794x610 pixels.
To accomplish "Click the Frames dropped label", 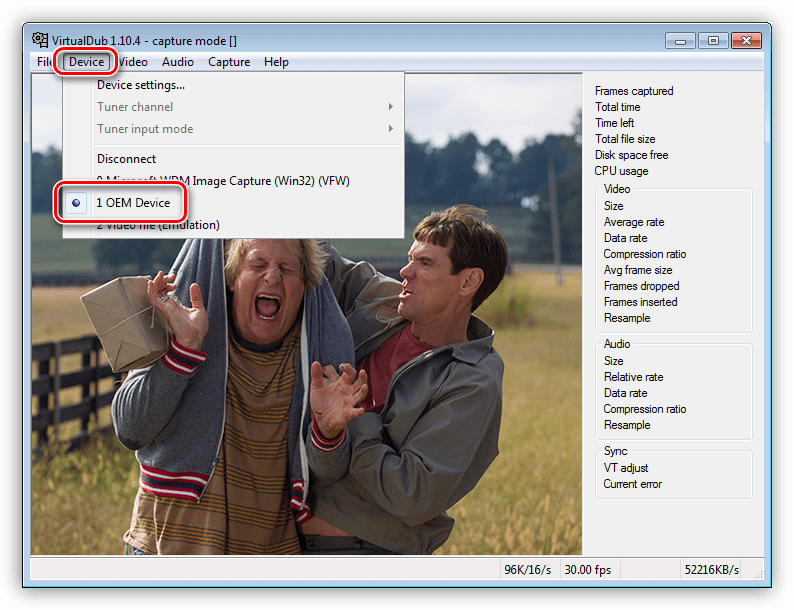I will (642, 286).
